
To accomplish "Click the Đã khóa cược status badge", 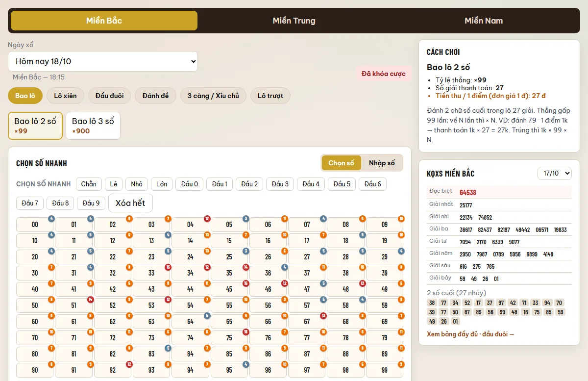I will (x=384, y=74).
